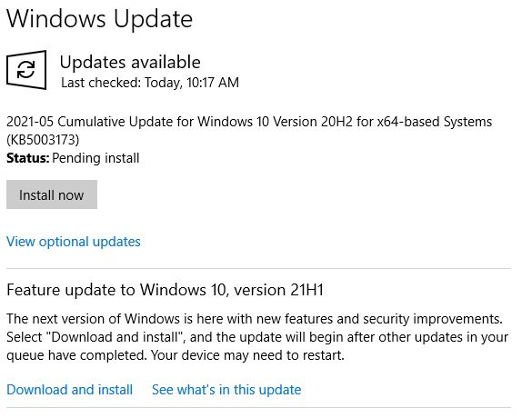Image resolution: width=532 pixels, height=418 pixels.
Task: Click the bold Status label
Action: pos(28,158)
